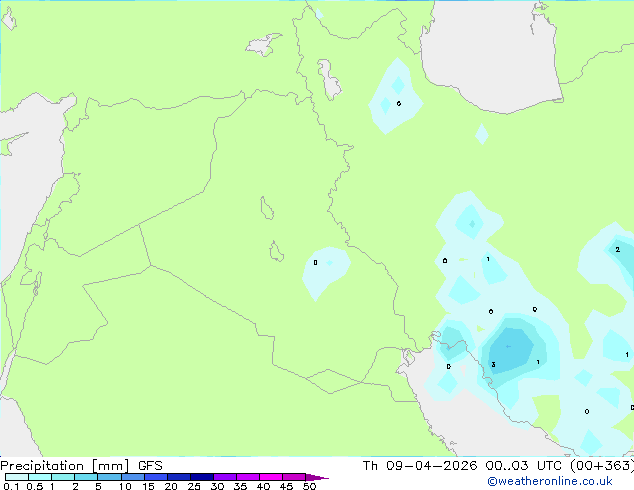This screenshot has width=634, height=490.
Task: Choose the 2–5 mm legend color swatch
Action: pos(86,477)
